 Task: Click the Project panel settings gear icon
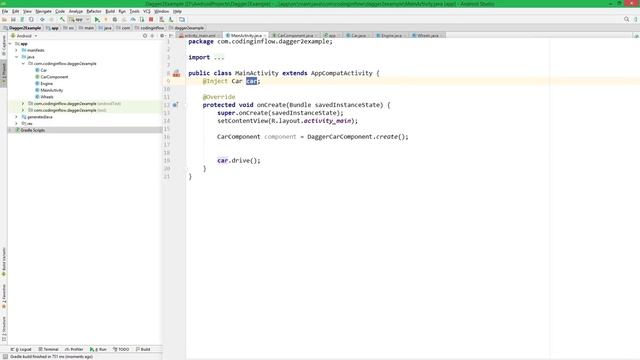tap(162, 36)
